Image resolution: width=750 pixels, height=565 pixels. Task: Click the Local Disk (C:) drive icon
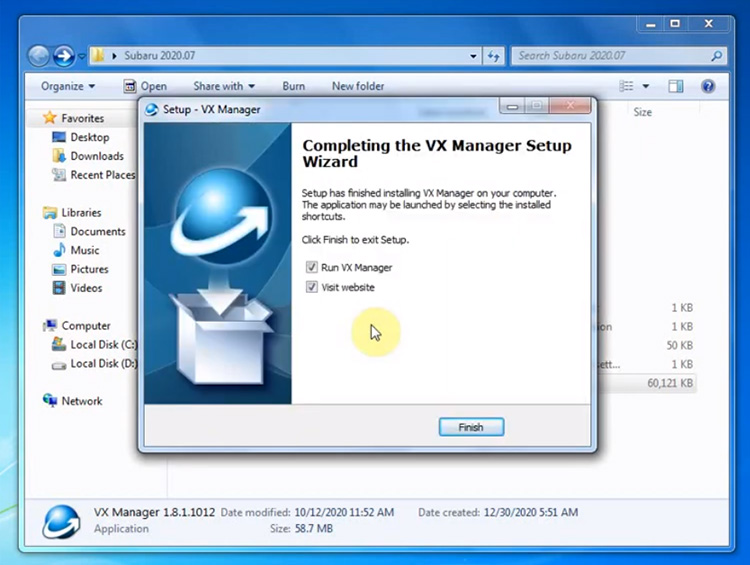pos(59,344)
